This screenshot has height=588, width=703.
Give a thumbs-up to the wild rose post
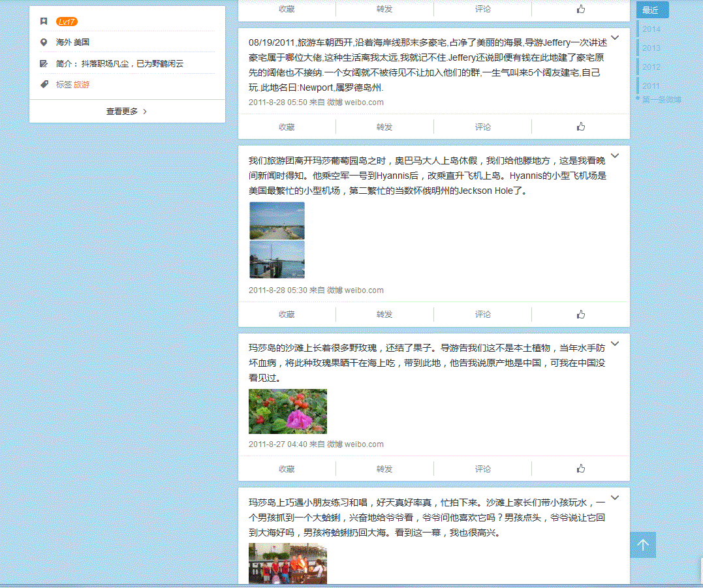click(580, 469)
